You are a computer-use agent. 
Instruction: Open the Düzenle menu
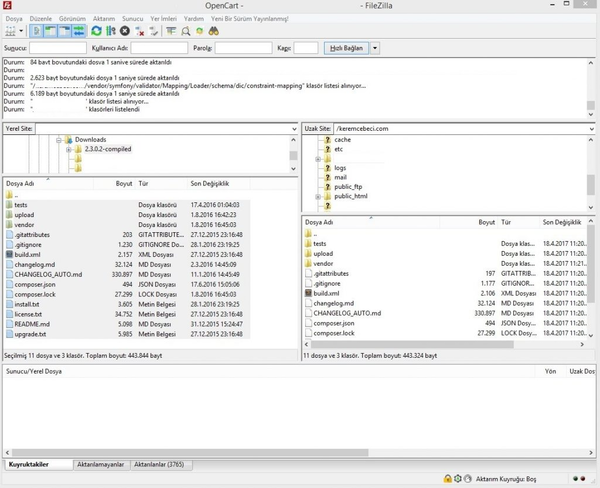(41, 18)
